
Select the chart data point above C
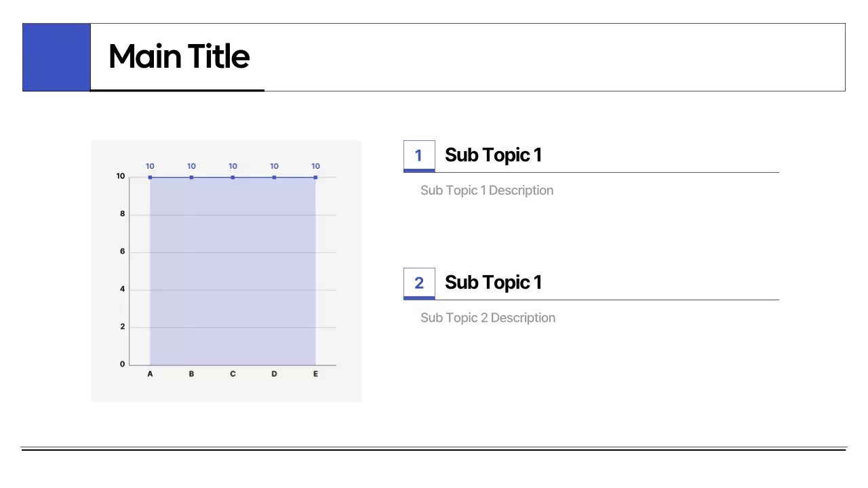pos(233,178)
